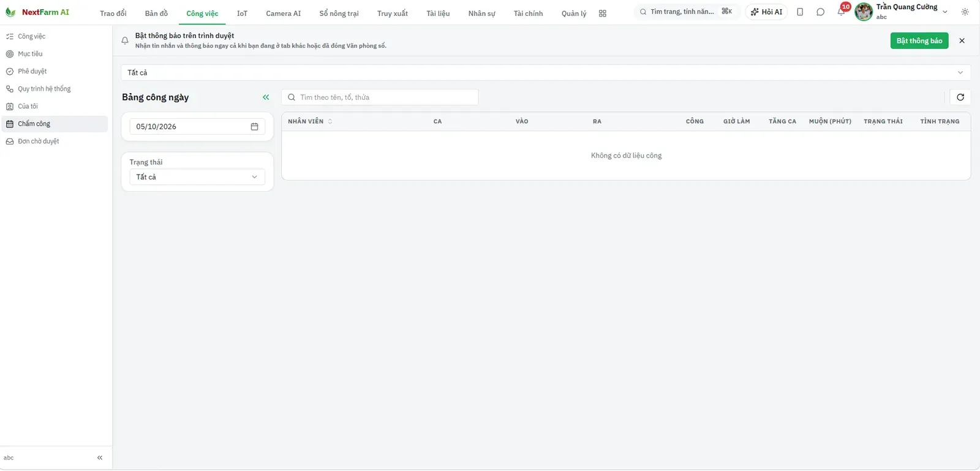Open the Trạng thái Tất cả dropdown
The height and width of the screenshot is (471, 980).
[197, 177]
